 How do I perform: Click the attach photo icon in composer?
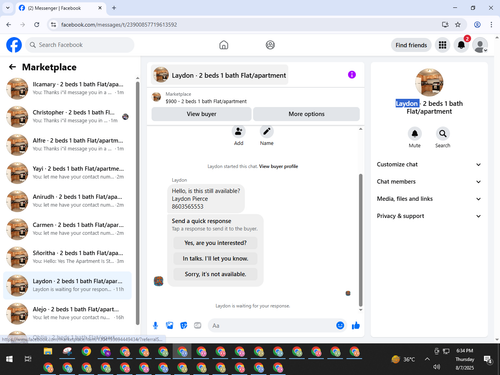(x=170, y=325)
